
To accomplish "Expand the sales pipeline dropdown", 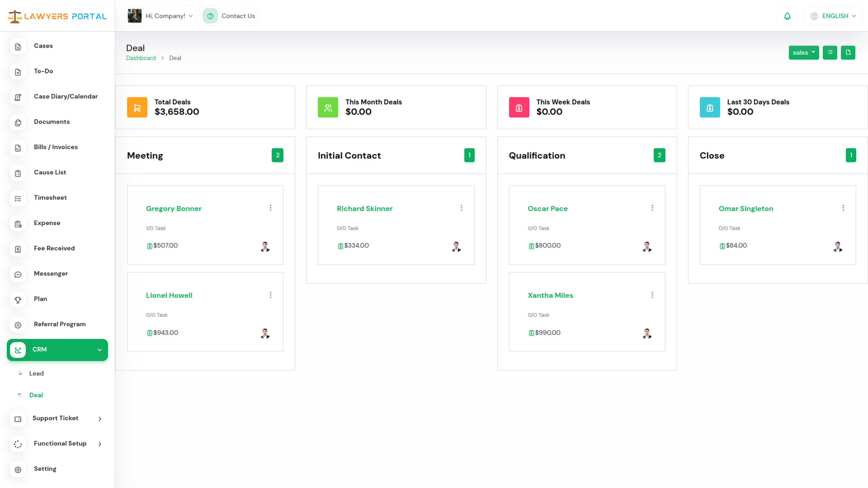I will (x=804, y=53).
